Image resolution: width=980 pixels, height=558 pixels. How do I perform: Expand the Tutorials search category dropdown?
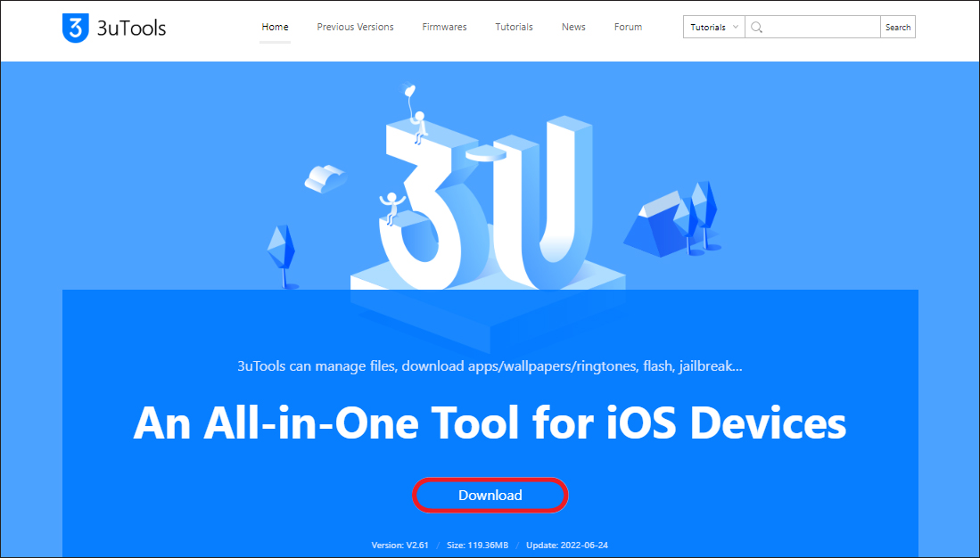(713, 27)
